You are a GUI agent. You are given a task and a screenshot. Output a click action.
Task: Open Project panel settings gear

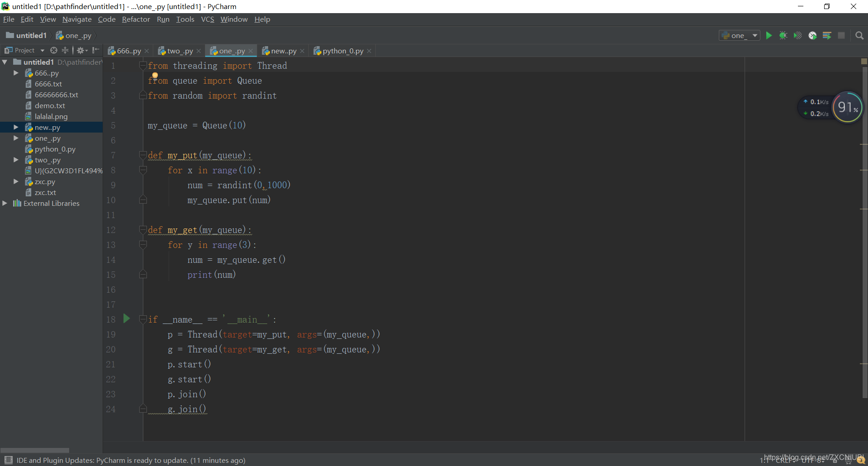pyautogui.click(x=82, y=50)
